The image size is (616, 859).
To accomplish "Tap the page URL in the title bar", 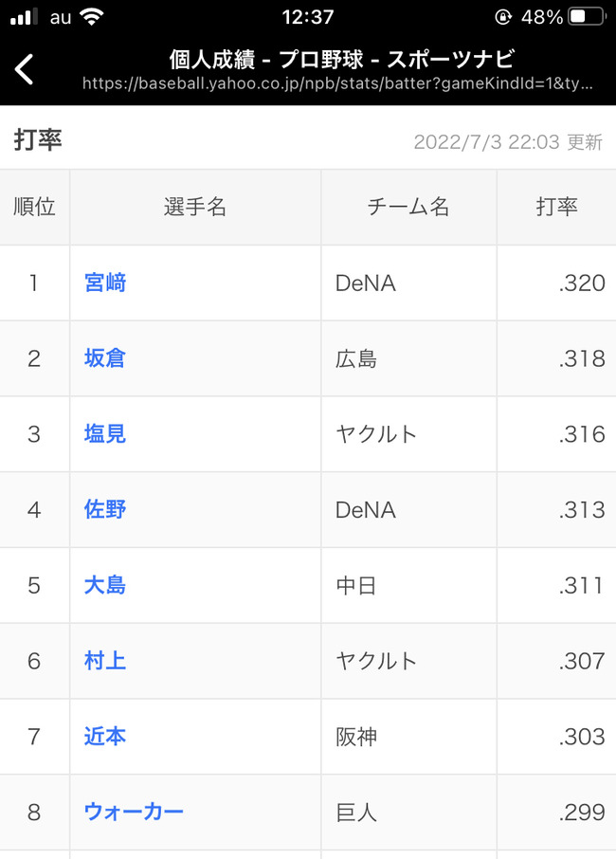I will (x=337, y=83).
